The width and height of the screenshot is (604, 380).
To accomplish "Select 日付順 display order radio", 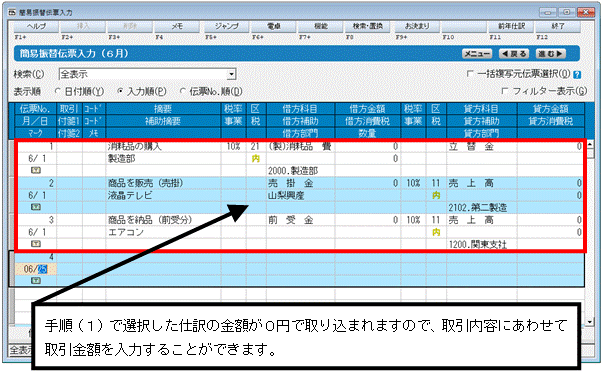I will coord(58,91).
